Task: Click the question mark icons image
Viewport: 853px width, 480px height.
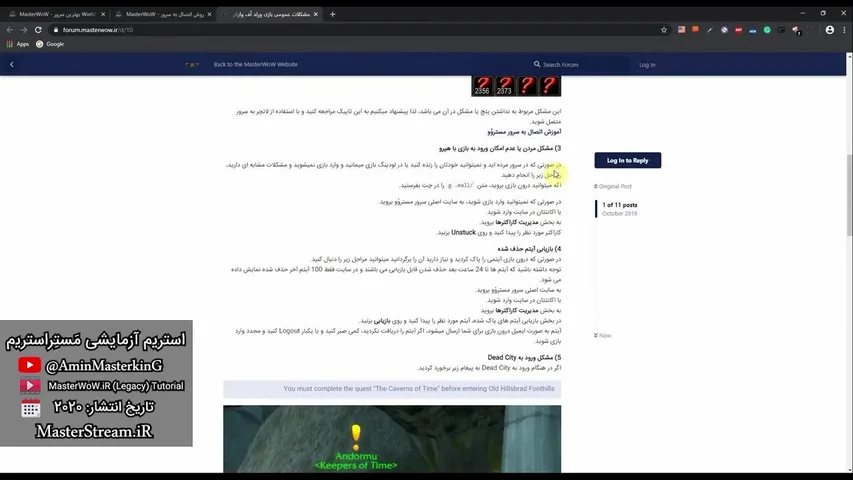Action: 516,86
